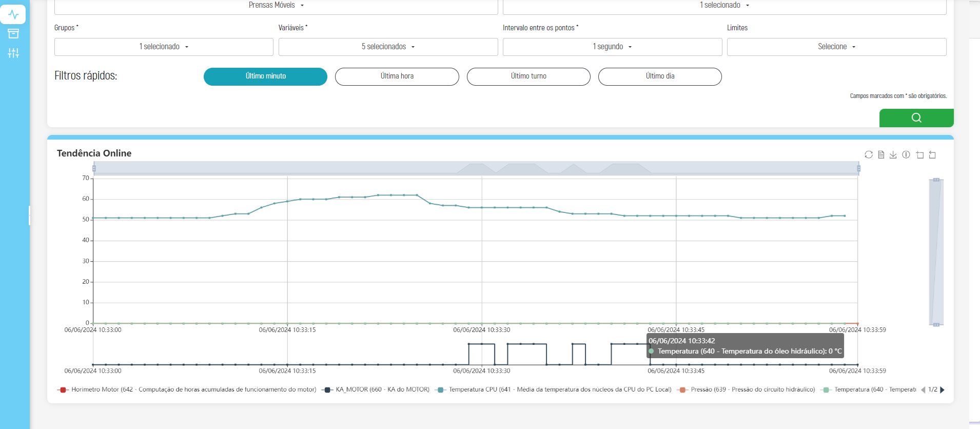Reset chart zoom with the zoom-back icon
This screenshot has width=980, height=429.
[x=932, y=154]
